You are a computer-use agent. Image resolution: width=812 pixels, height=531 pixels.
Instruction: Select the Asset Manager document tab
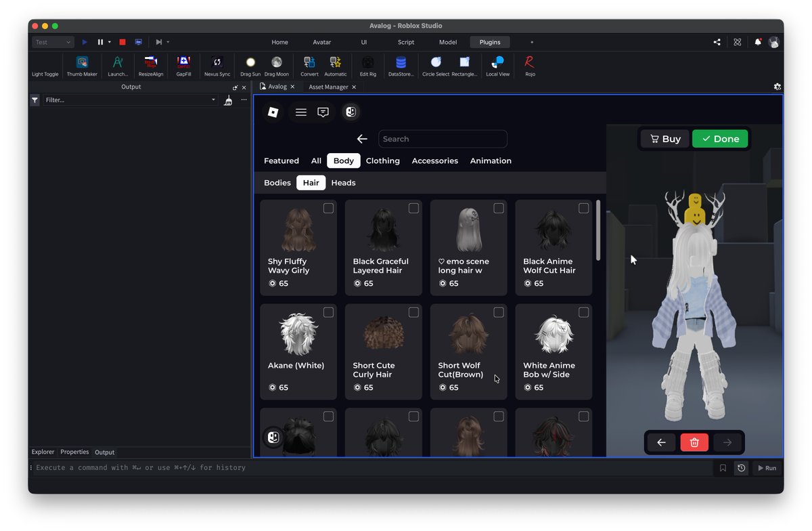tap(328, 87)
